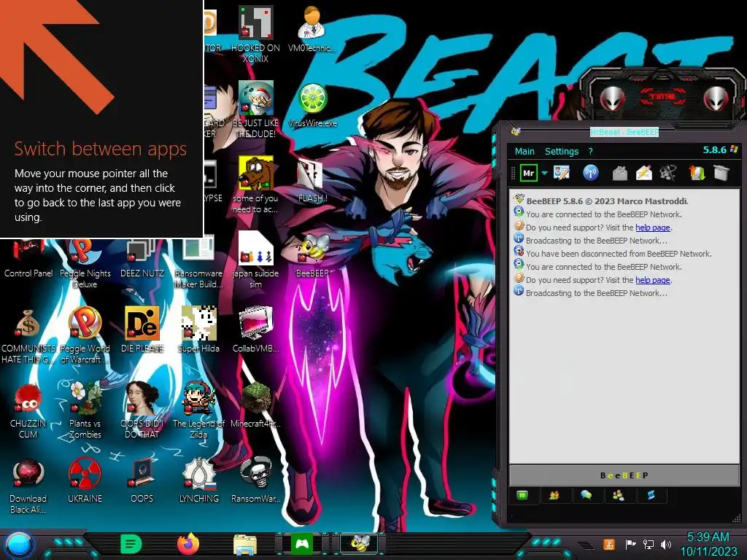Click the BeeBEEP taskbar button

(x=360, y=544)
